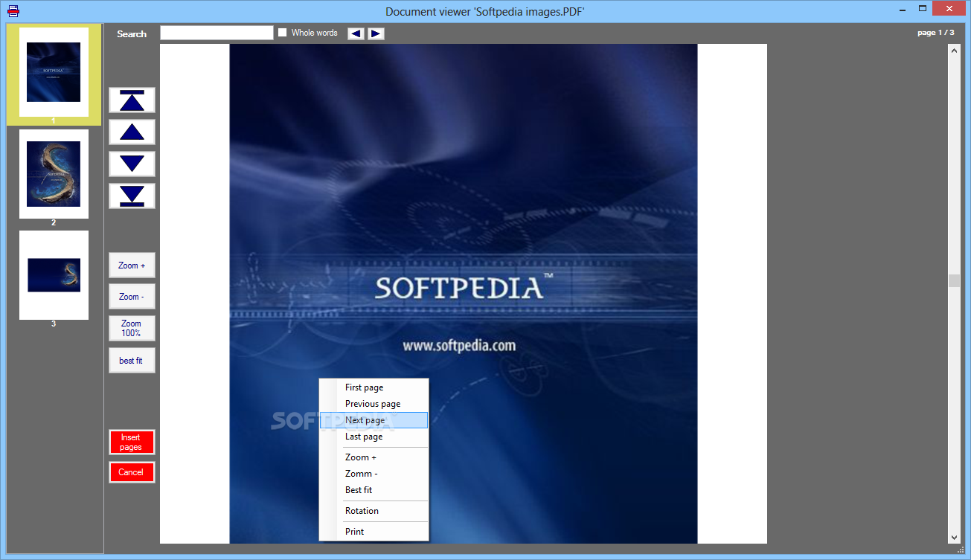Find next search match arrow

(376, 33)
